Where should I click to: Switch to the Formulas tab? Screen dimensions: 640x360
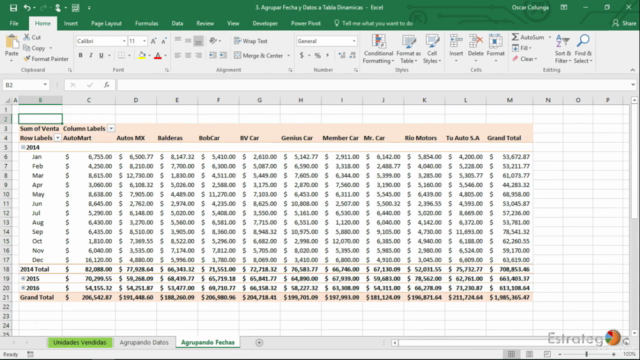147,23
